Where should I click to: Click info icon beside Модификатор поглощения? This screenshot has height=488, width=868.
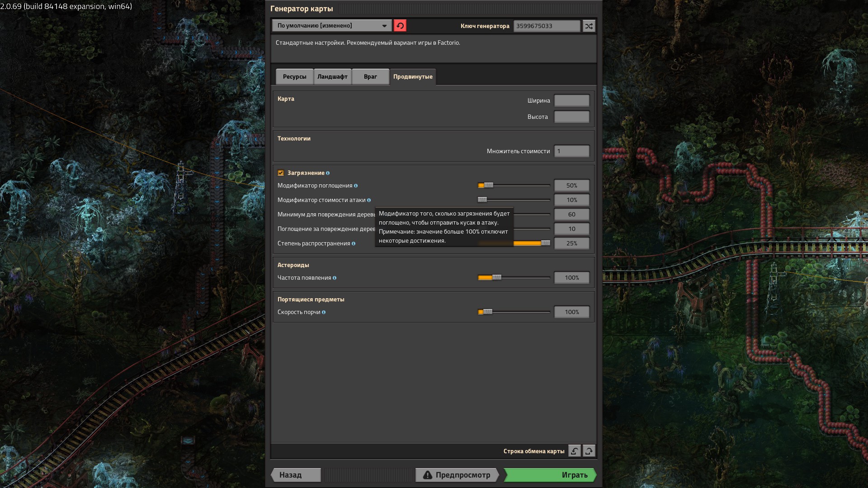click(x=356, y=186)
